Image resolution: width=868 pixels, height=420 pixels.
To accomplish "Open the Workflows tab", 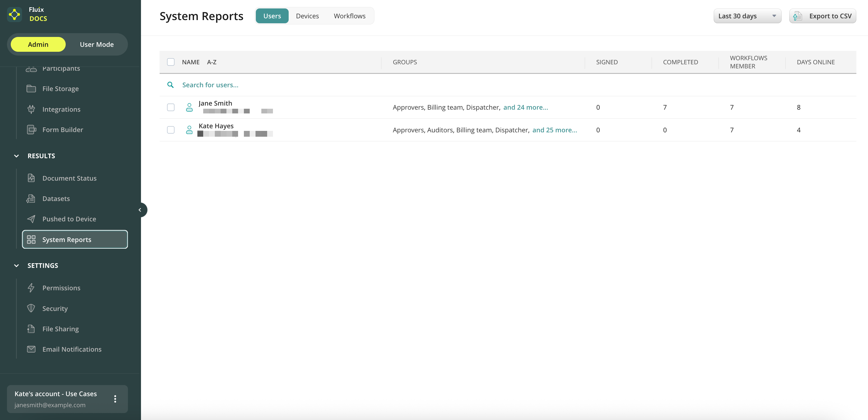I will (x=349, y=16).
